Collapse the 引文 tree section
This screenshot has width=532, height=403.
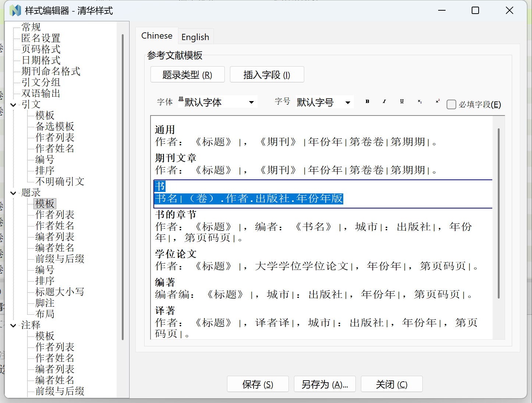13,104
